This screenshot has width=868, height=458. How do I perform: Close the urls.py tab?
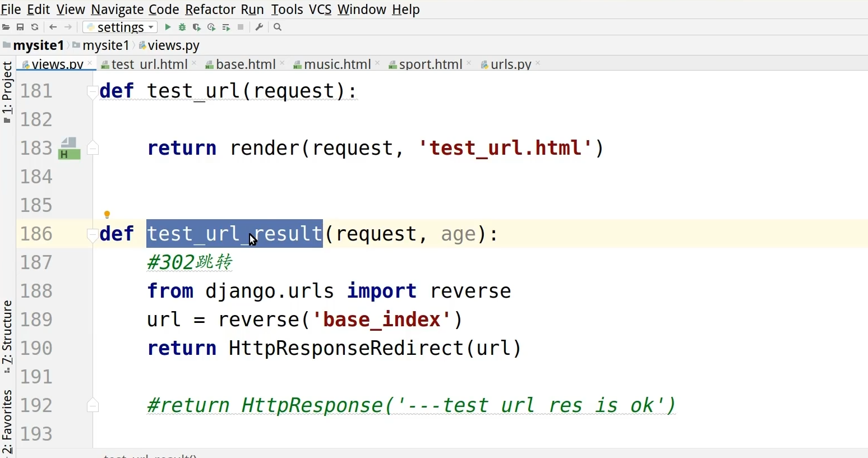(538, 63)
